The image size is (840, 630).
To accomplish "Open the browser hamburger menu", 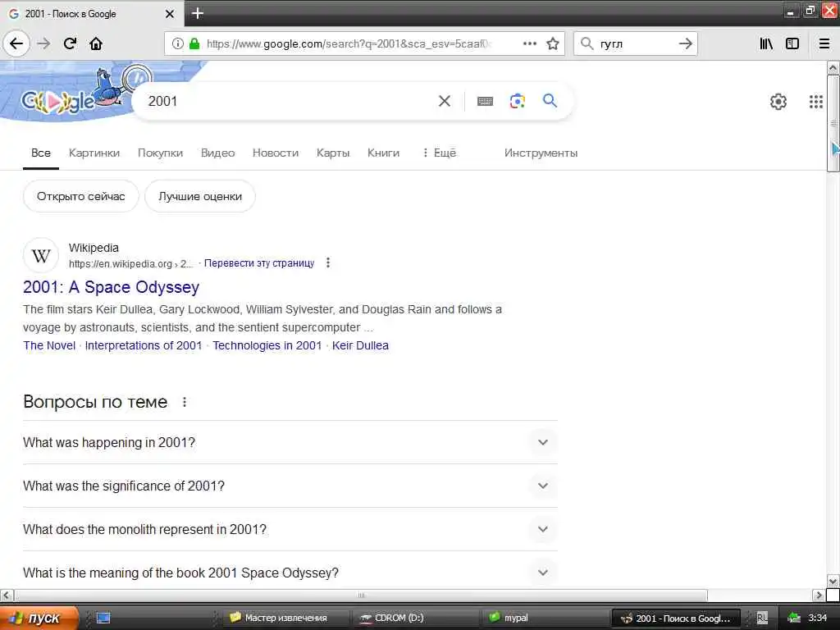I will [x=824, y=43].
